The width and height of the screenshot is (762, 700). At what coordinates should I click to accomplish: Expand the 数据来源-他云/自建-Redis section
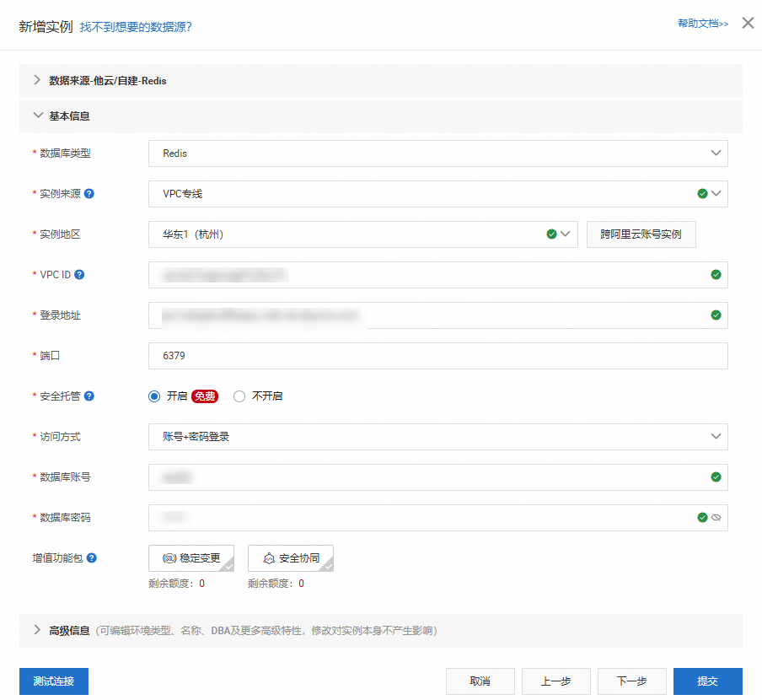coord(380,81)
